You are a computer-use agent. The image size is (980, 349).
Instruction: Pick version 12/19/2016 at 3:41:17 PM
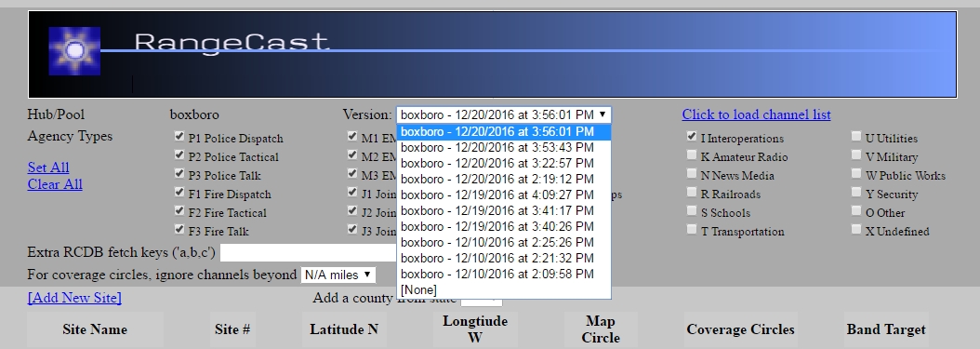coord(504,210)
